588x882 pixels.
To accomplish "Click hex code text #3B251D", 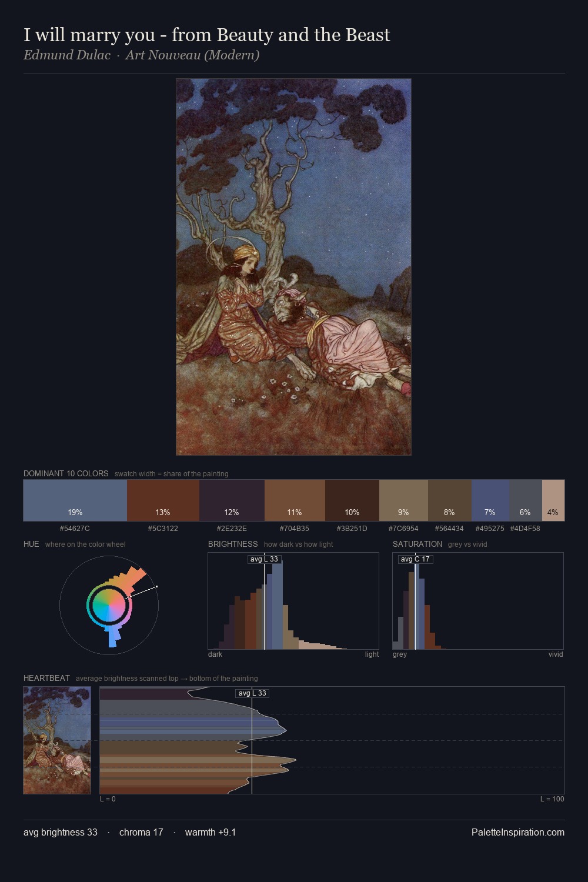I will [x=352, y=529].
